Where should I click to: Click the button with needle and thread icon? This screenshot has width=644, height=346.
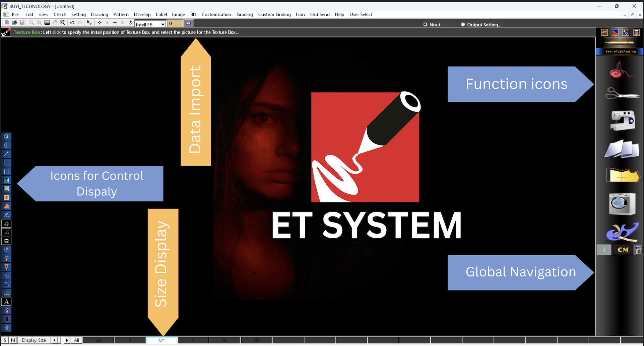(622, 70)
